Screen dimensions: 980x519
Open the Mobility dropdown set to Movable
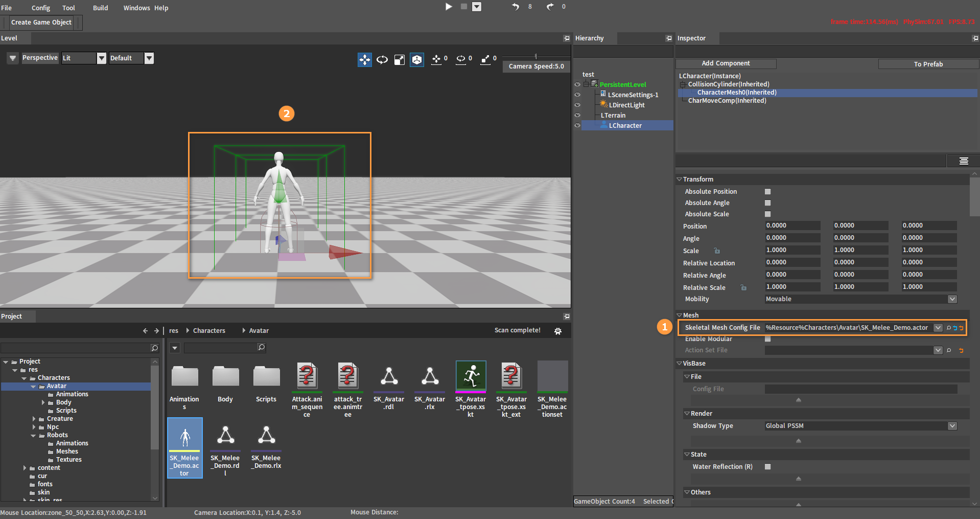(952, 299)
